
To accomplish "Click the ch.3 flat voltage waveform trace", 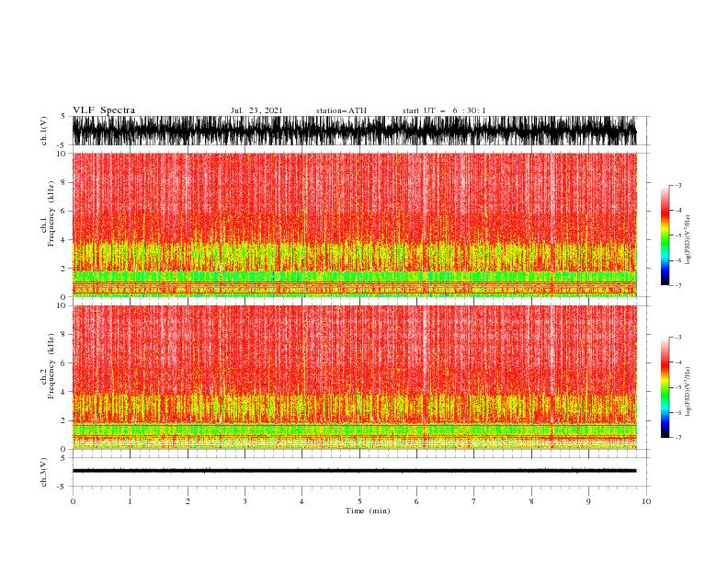I will 354,471.
